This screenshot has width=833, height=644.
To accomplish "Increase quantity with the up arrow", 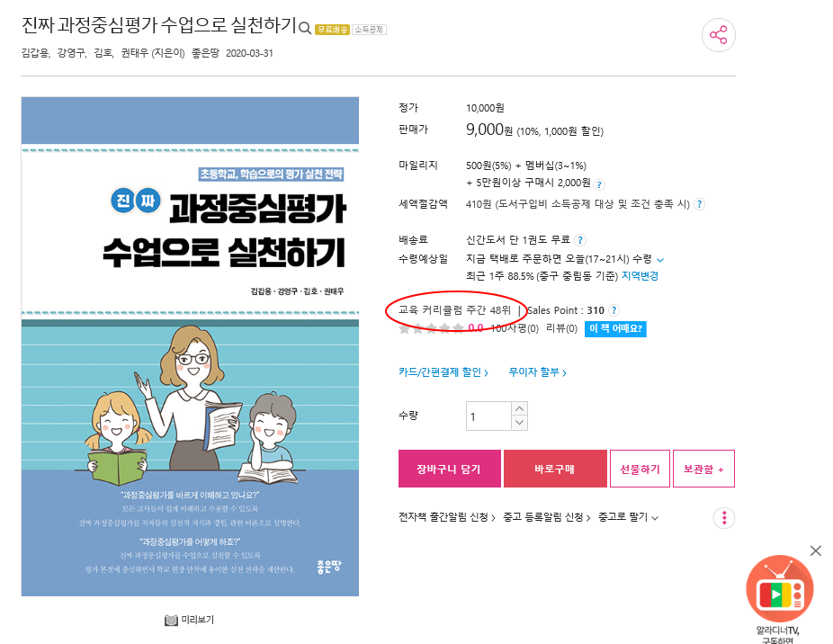I will point(520,408).
